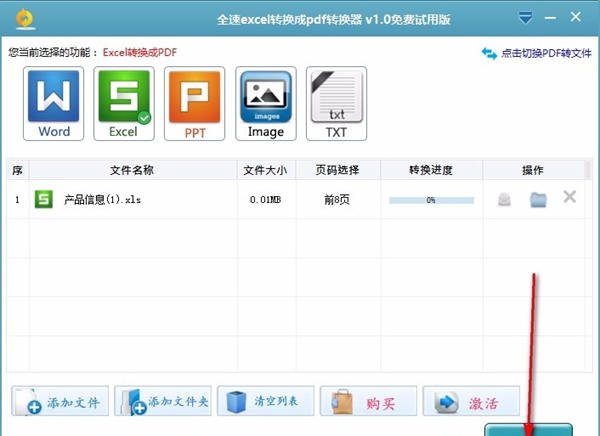This screenshot has height=436, width=600.
Task: Click the 页码选择 column header
Action: point(338,170)
